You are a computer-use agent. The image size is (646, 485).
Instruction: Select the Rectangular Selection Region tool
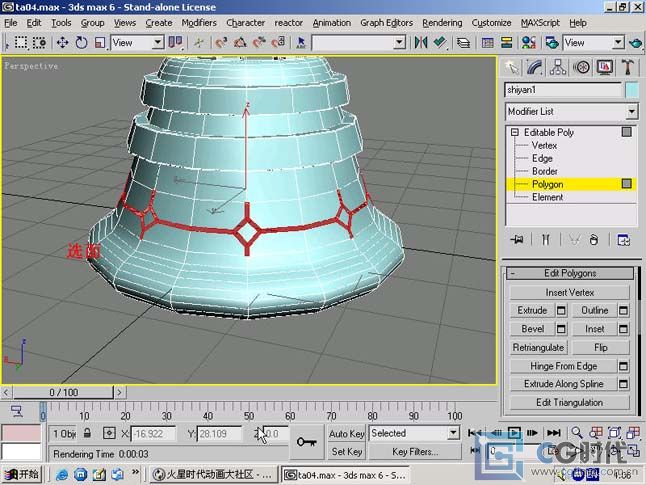(21, 42)
